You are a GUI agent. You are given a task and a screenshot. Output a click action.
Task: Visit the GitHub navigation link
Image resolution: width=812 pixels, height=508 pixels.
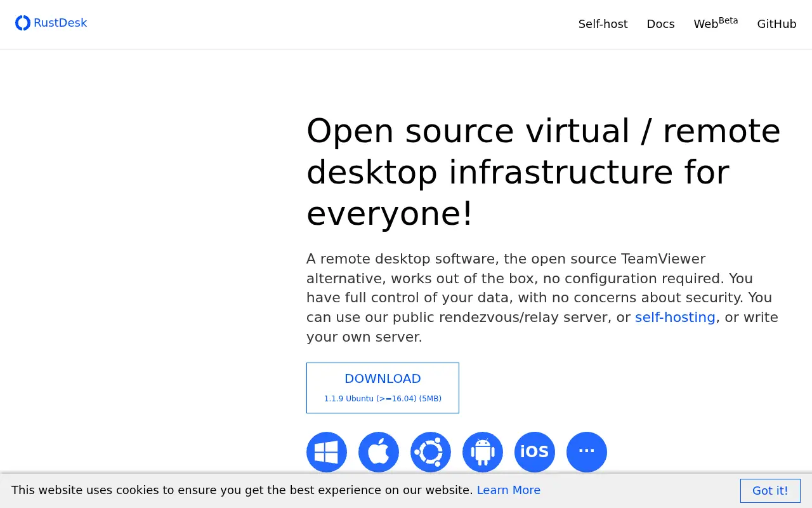click(x=776, y=24)
